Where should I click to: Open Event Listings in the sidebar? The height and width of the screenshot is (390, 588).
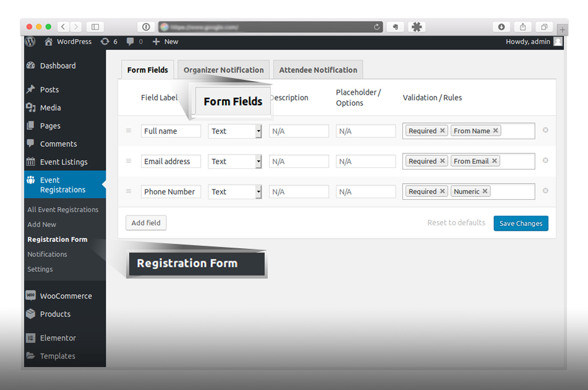pos(64,162)
